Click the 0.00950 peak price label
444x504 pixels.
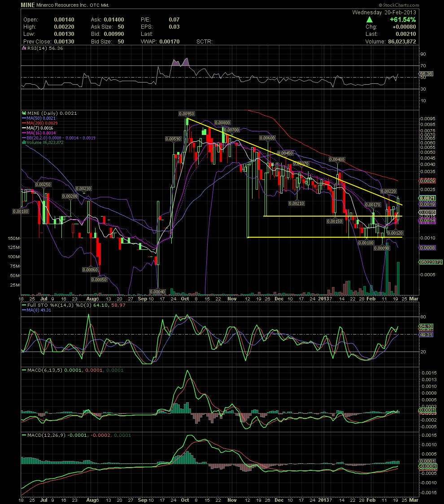pyautogui.click(x=187, y=114)
